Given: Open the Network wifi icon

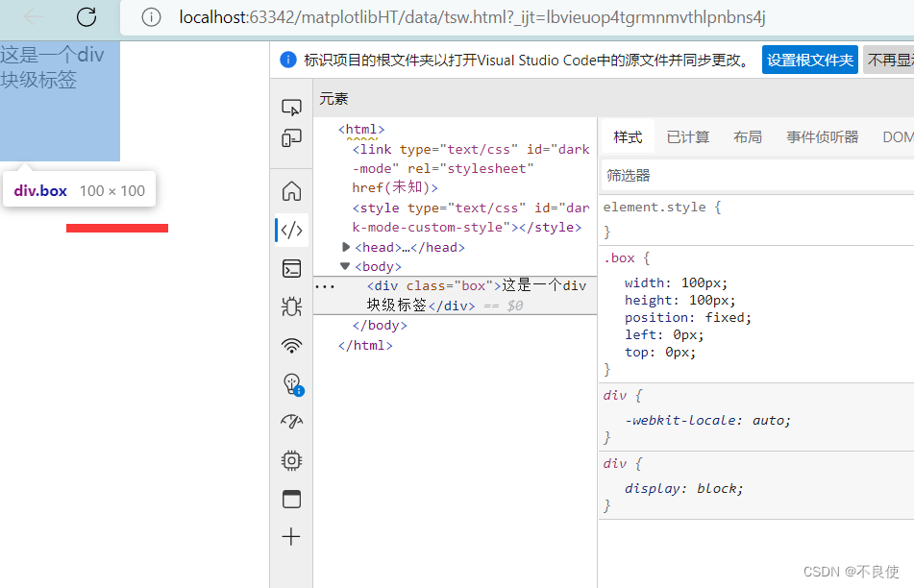Looking at the screenshot, I should [291, 346].
